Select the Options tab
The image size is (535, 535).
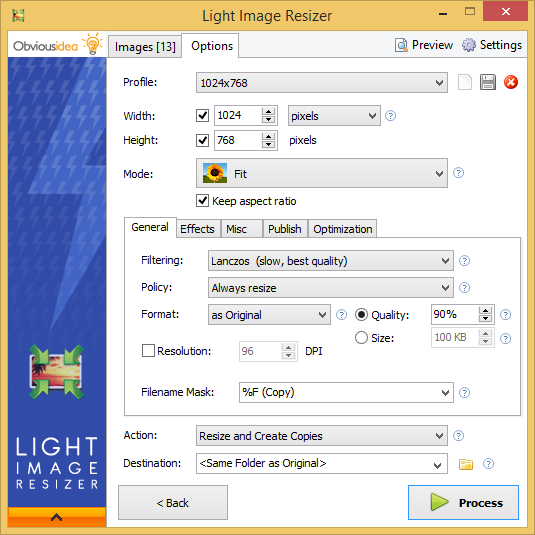pyautogui.click(x=210, y=46)
